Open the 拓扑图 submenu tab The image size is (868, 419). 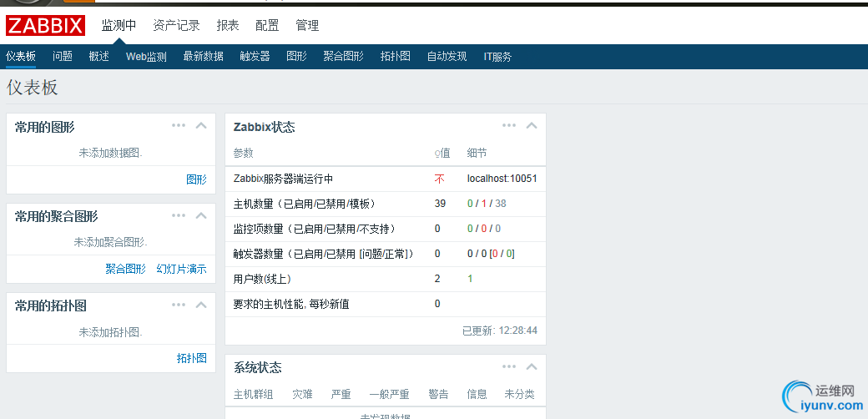click(x=396, y=56)
